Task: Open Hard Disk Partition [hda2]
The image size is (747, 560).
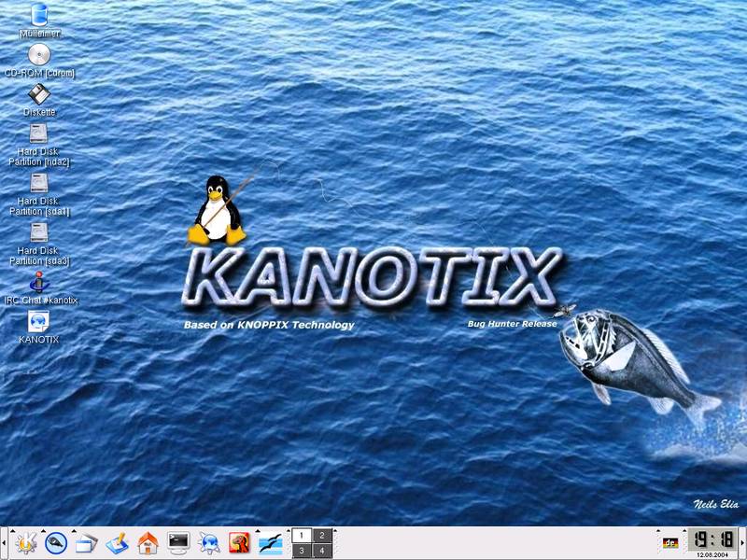Action: click(x=38, y=133)
